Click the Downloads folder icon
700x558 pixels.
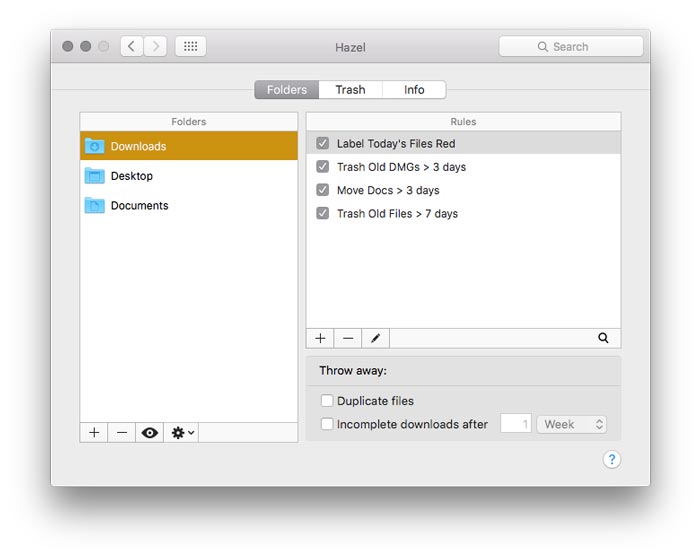95,146
